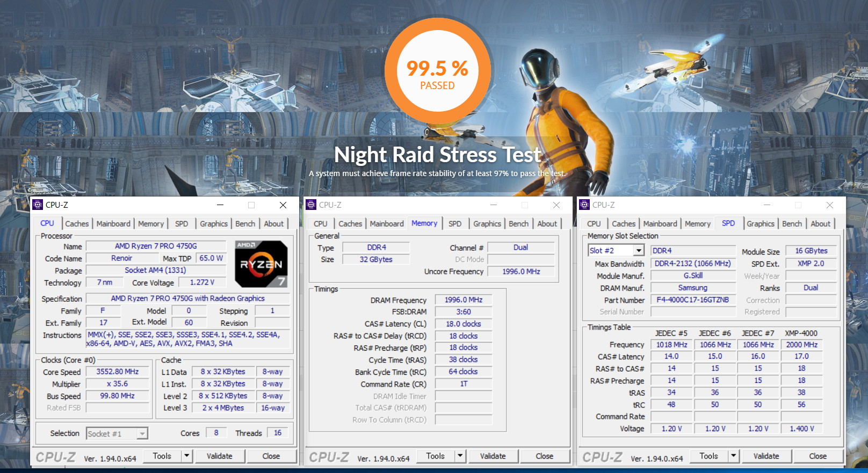Click Close button in left CPU-Z window
Screen dimensions: 868x473
click(271, 456)
